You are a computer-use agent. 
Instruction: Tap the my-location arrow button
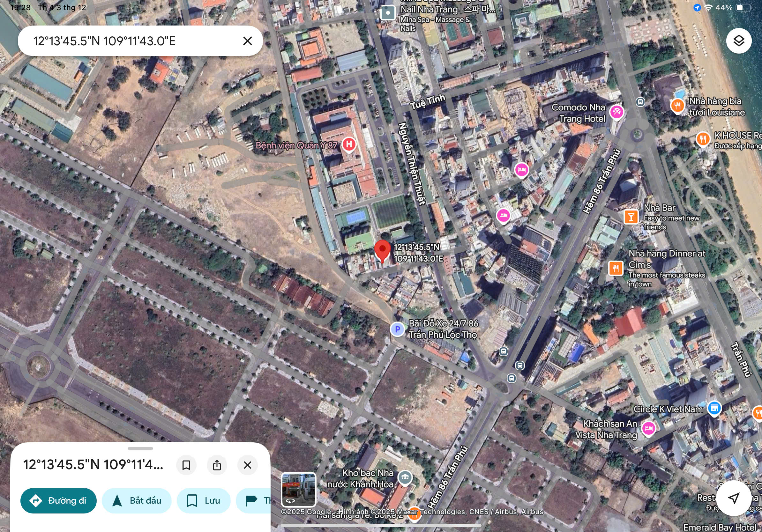click(x=733, y=498)
